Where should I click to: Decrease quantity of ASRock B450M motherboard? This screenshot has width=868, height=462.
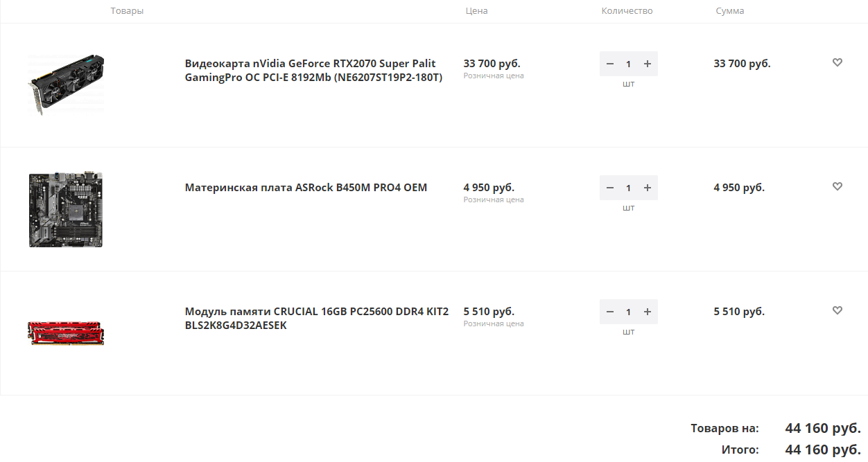pos(610,188)
